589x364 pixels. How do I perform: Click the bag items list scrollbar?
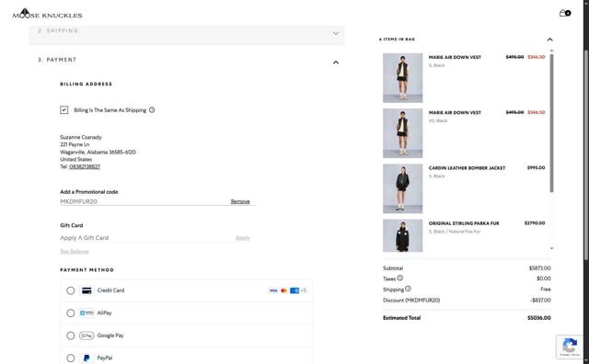click(551, 123)
